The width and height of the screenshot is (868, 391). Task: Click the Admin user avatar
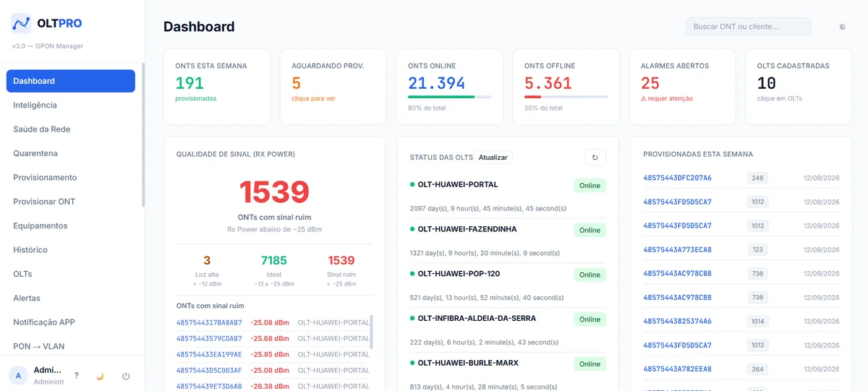click(x=18, y=374)
